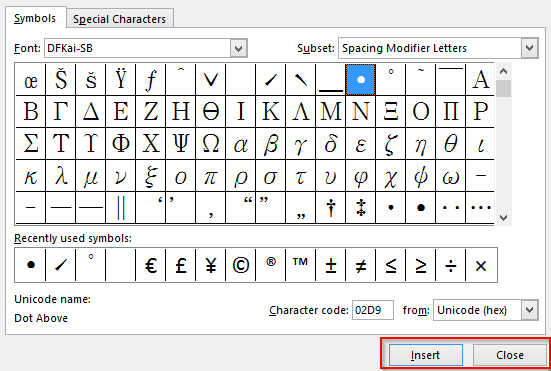This screenshot has width=551, height=371.
Task: Pick the trademark ™ recently used symbol
Action: (300, 265)
